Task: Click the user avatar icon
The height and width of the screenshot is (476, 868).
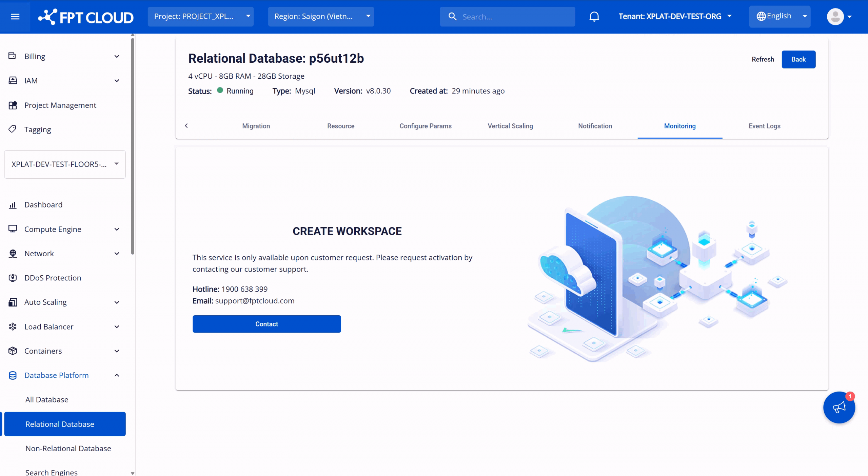Action: pos(835,16)
